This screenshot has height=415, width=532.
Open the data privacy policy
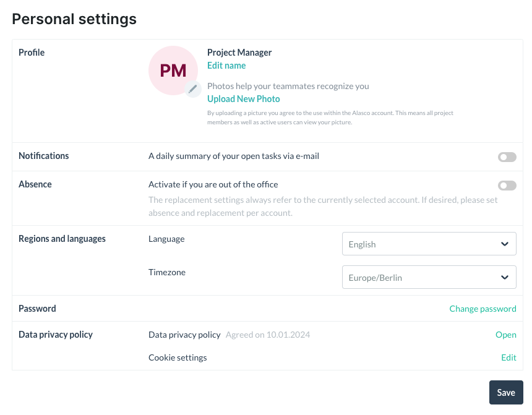(505, 335)
